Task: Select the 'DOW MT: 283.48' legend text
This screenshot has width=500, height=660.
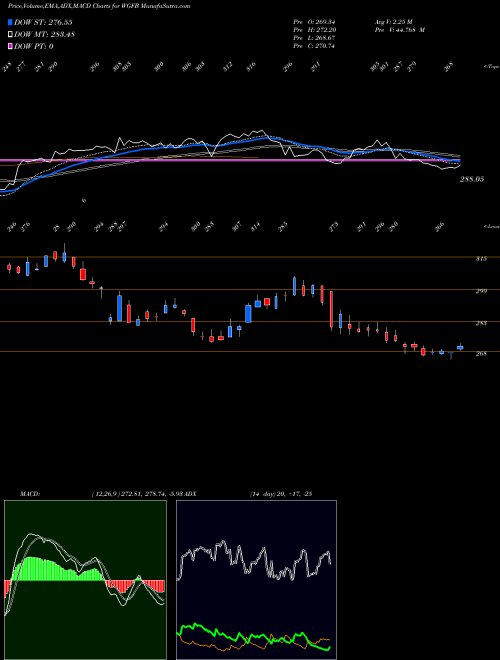Action: tap(45, 34)
